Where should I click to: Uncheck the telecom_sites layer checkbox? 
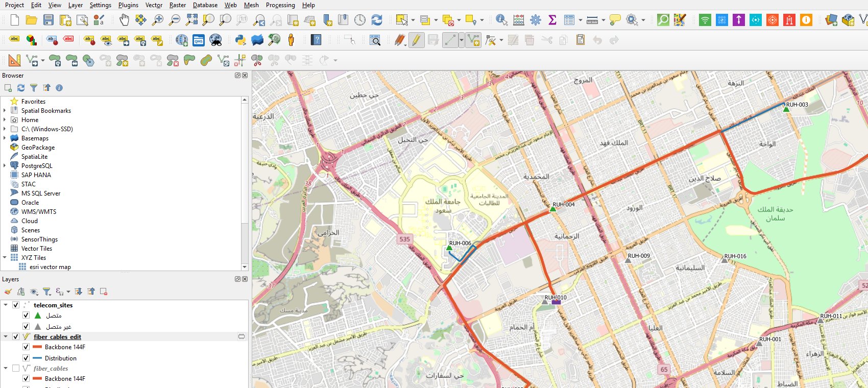tap(16, 305)
